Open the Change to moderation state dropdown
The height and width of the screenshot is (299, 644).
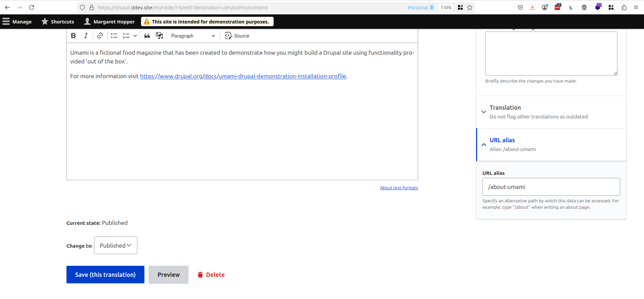[116, 245]
